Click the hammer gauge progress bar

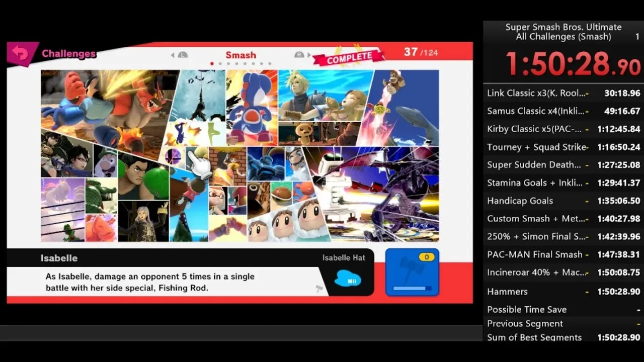click(x=412, y=288)
